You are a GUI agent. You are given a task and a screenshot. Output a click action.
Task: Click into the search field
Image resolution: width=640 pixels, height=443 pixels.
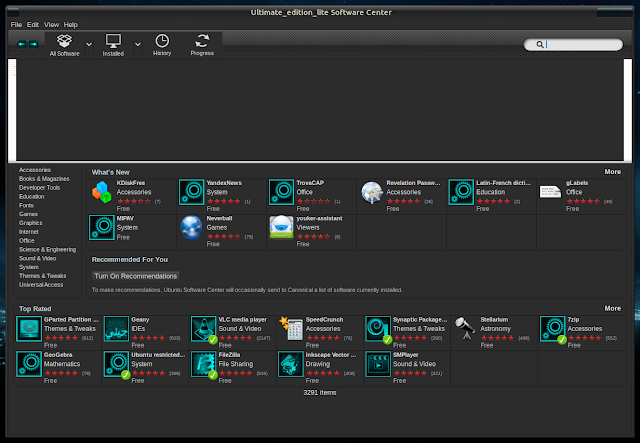point(573,45)
